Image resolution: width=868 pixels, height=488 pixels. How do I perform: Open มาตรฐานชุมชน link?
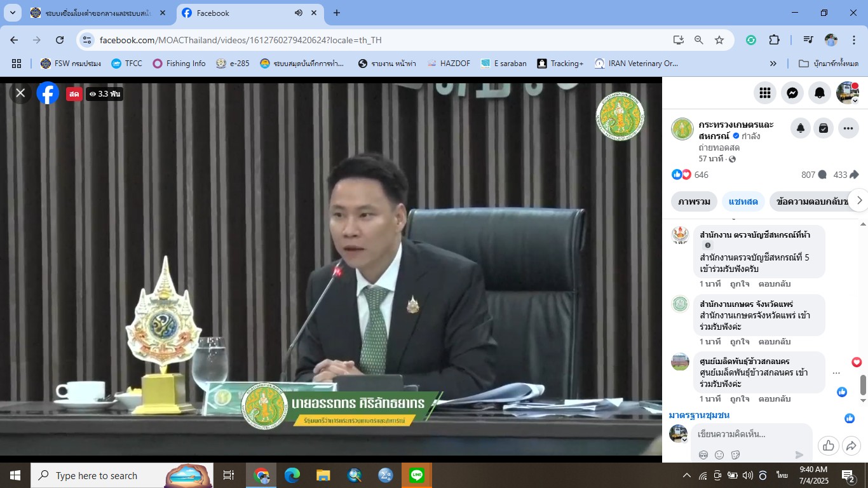699,415
